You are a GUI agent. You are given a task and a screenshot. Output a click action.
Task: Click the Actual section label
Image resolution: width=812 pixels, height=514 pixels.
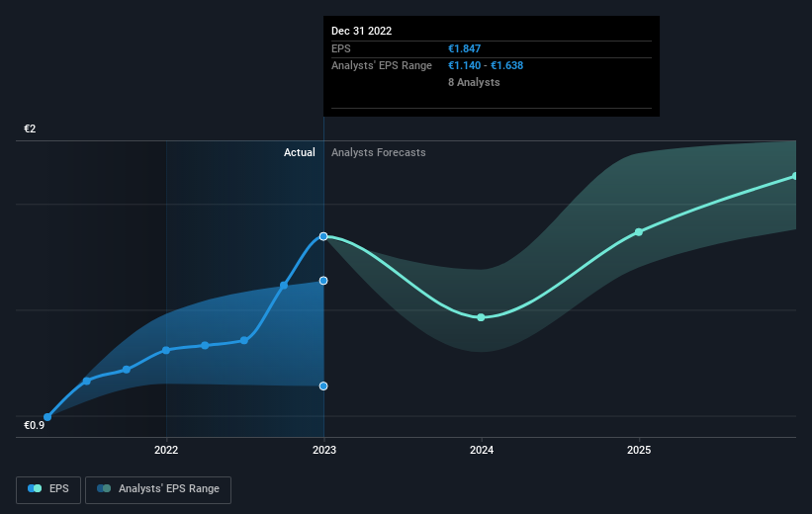tap(300, 152)
